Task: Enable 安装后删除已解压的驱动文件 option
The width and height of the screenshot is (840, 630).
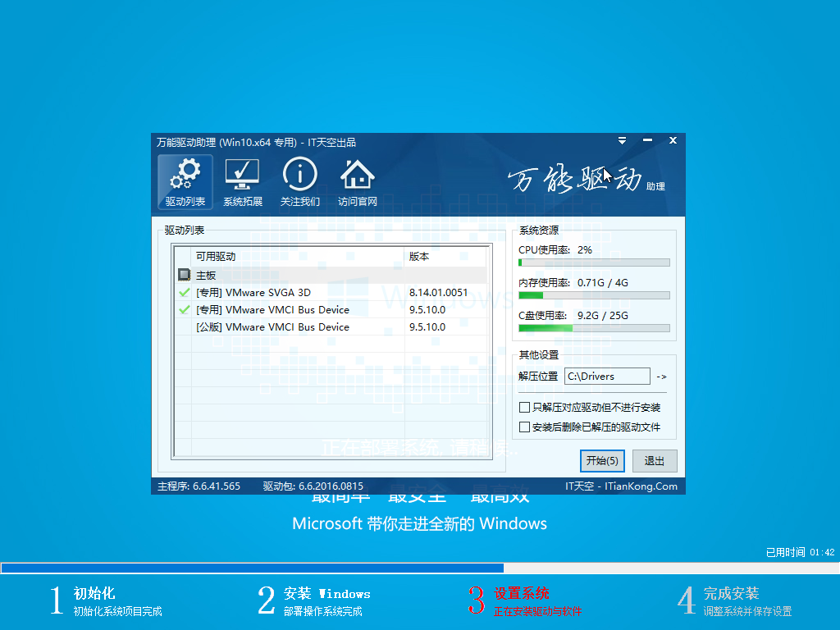Action: point(524,427)
